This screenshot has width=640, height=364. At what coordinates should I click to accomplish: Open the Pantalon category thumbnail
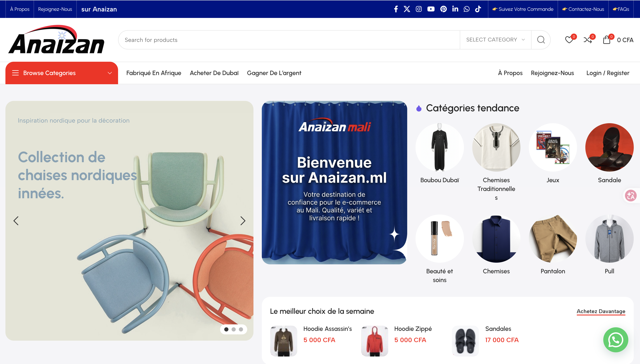(x=553, y=238)
